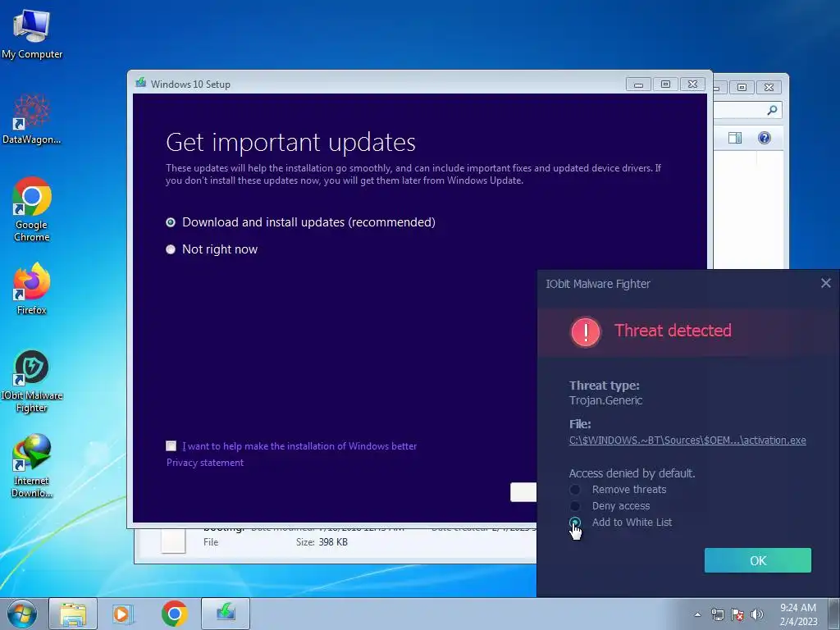The height and width of the screenshot is (630, 840).
Task: Click the Explorer window search magnifier
Action: pos(772,110)
